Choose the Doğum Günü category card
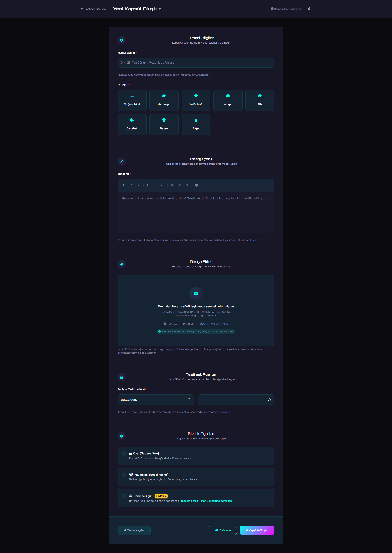392x553 pixels. tap(132, 100)
